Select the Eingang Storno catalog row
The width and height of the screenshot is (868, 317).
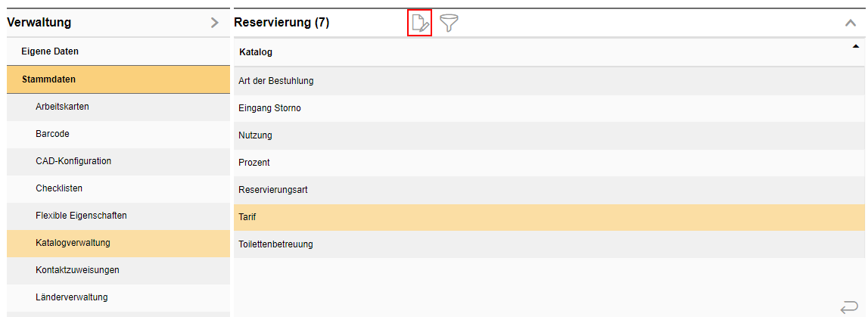(x=550, y=108)
